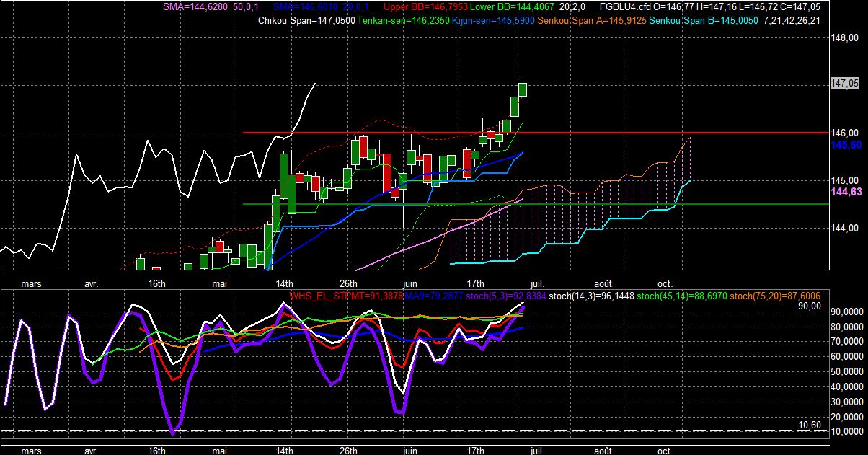The width and height of the screenshot is (868, 455).
Task: Click the 40,0000 stochastic axis value
Action: pyautogui.click(x=846, y=386)
